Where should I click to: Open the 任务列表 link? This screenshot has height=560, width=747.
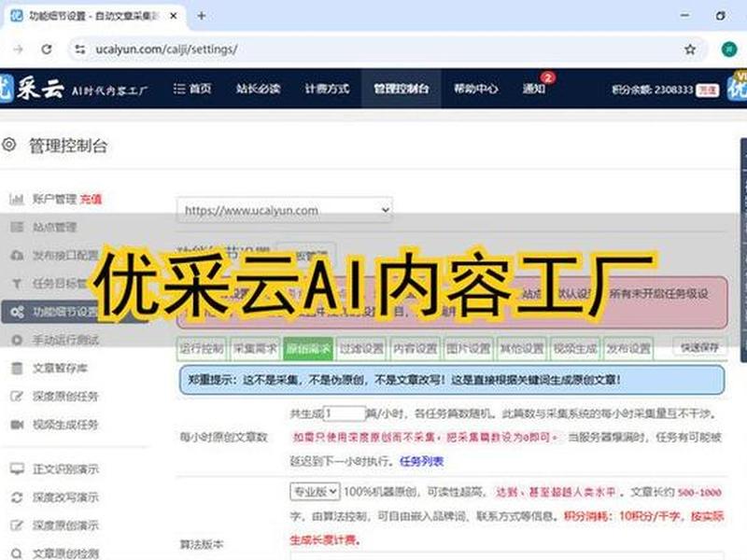point(422,461)
